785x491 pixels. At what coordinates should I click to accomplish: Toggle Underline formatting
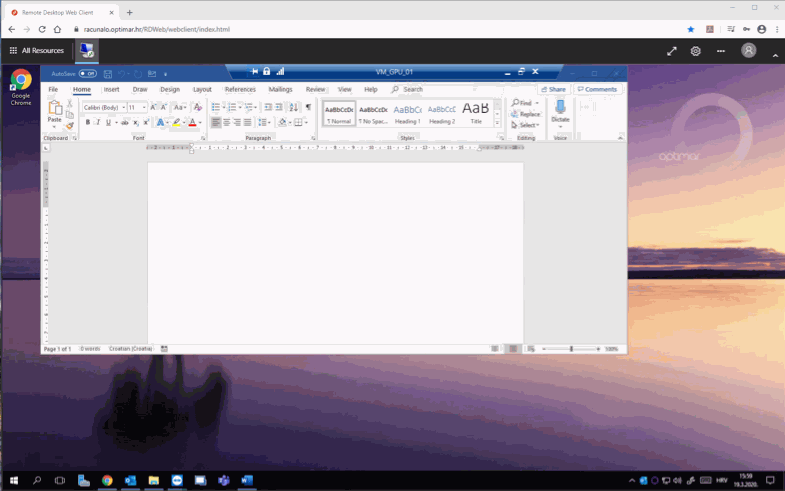[108, 122]
